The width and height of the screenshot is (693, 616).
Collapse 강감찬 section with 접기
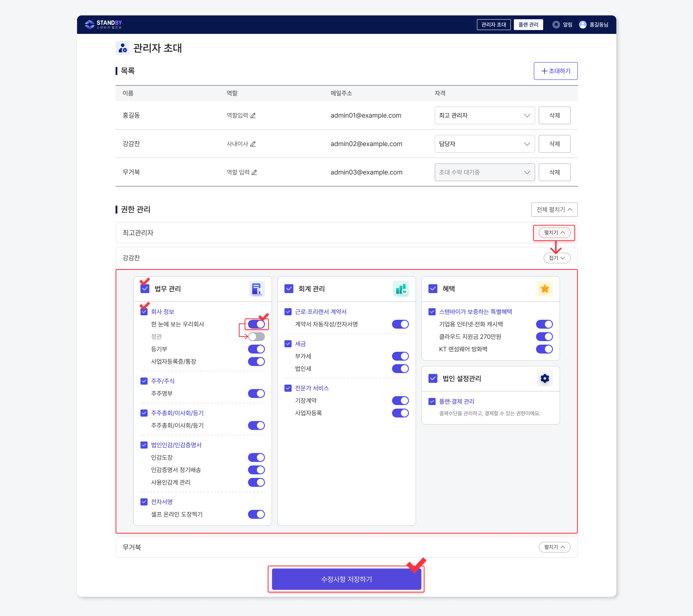(x=557, y=258)
